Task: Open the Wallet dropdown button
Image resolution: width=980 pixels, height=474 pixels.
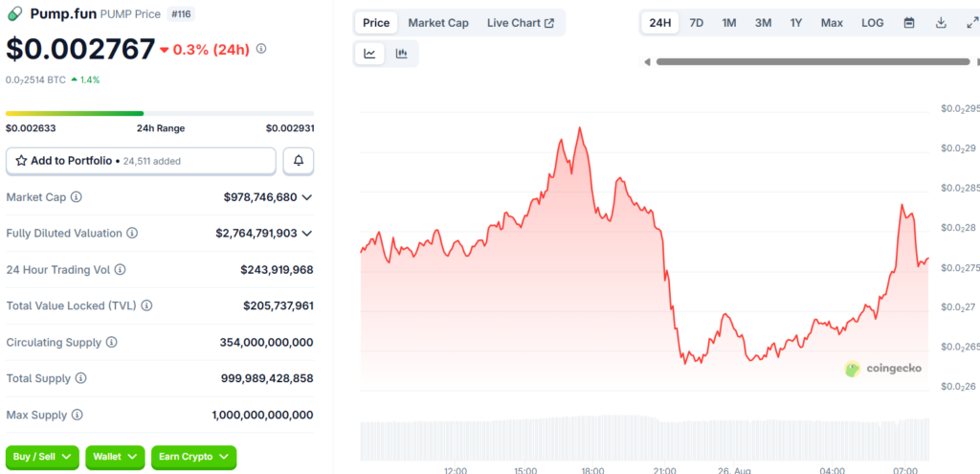Action: click(x=115, y=457)
